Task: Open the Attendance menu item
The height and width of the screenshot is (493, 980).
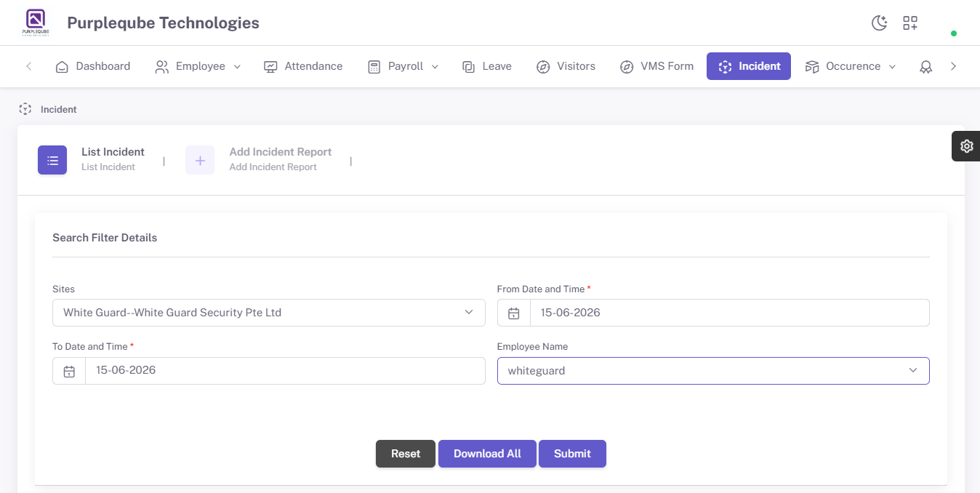Action: coord(303,66)
